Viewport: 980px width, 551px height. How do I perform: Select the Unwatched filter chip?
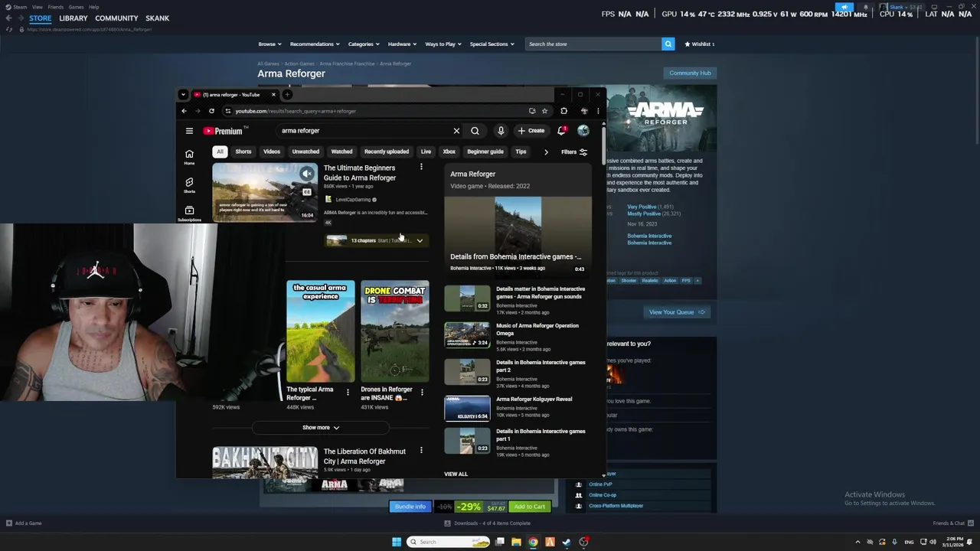305,152
